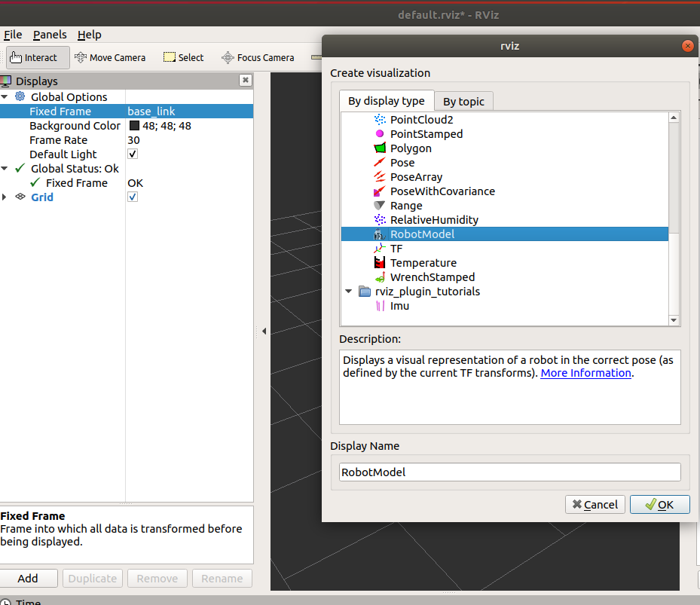Collapse the Global Options tree node
The height and width of the screenshot is (605, 700).
coord(5,96)
